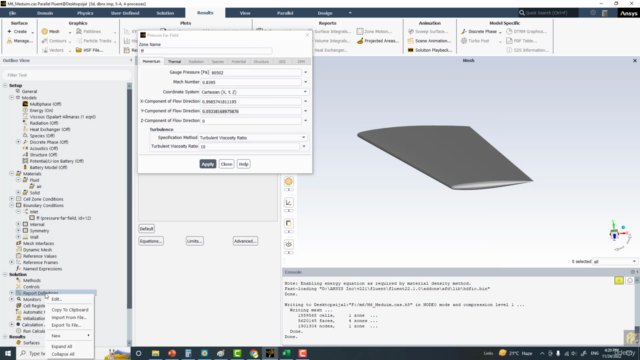Click the Default button
The height and width of the screenshot is (360, 640).
click(x=147, y=229)
